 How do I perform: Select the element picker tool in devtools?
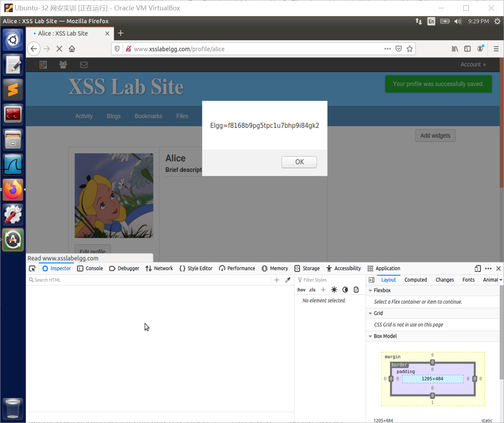click(32, 268)
